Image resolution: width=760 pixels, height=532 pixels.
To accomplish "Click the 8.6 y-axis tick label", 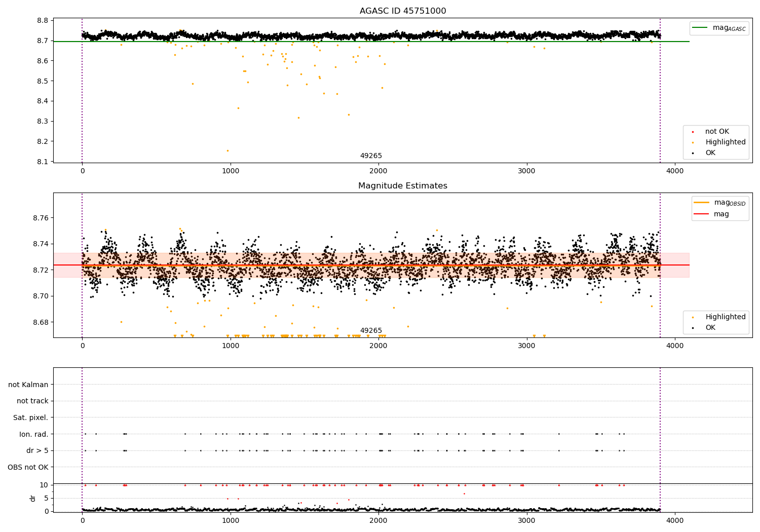I will click(43, 61).
